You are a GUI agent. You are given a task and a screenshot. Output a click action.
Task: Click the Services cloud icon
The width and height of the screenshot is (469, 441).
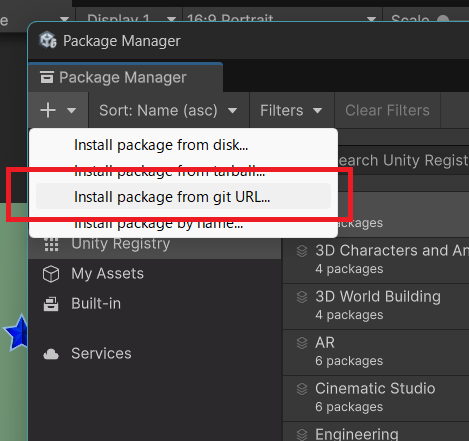pos(51,354)
